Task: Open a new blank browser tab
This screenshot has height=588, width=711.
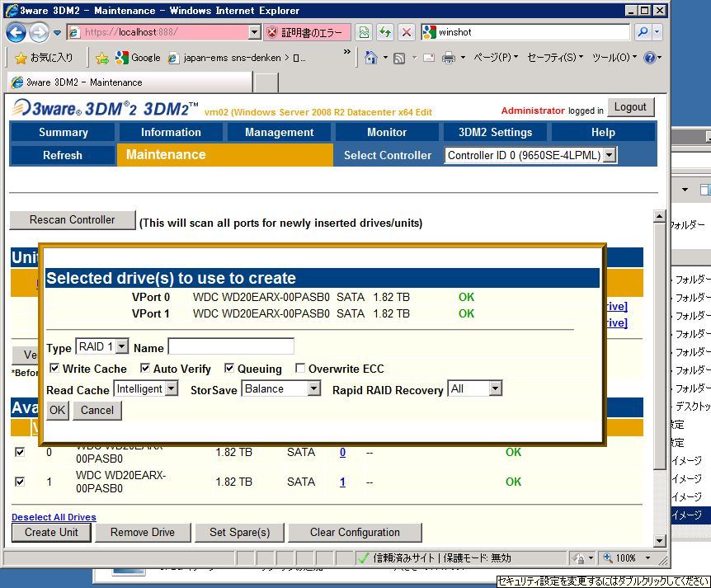Action: click(x=266, y=82)
